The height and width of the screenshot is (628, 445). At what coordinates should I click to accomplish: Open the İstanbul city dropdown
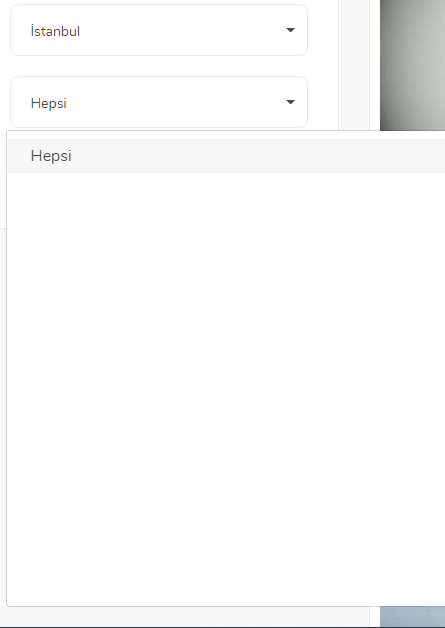(x=159, y=30)
